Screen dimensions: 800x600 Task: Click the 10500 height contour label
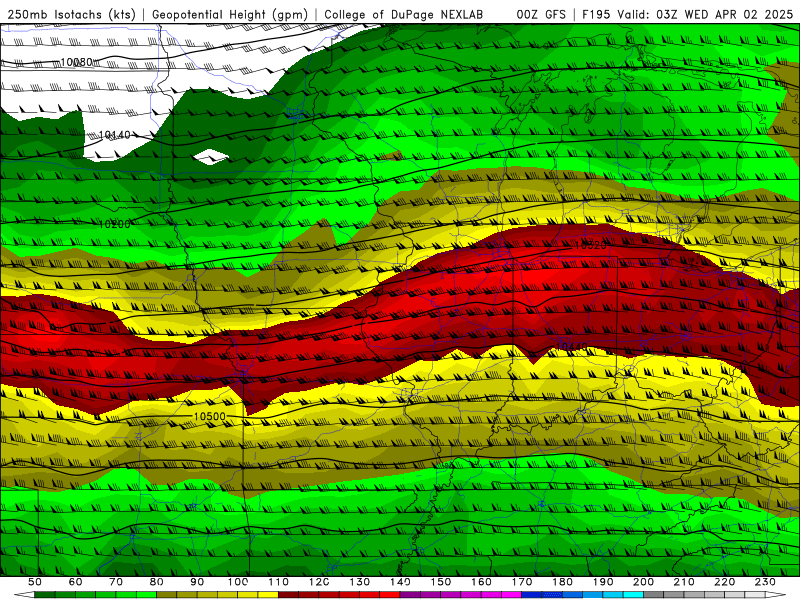click(210, 417)
